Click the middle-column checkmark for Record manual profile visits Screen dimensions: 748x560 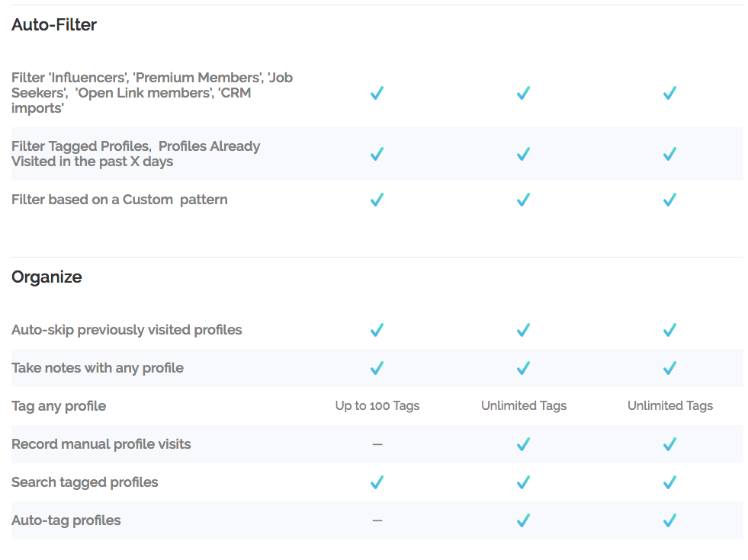(523, 444)
